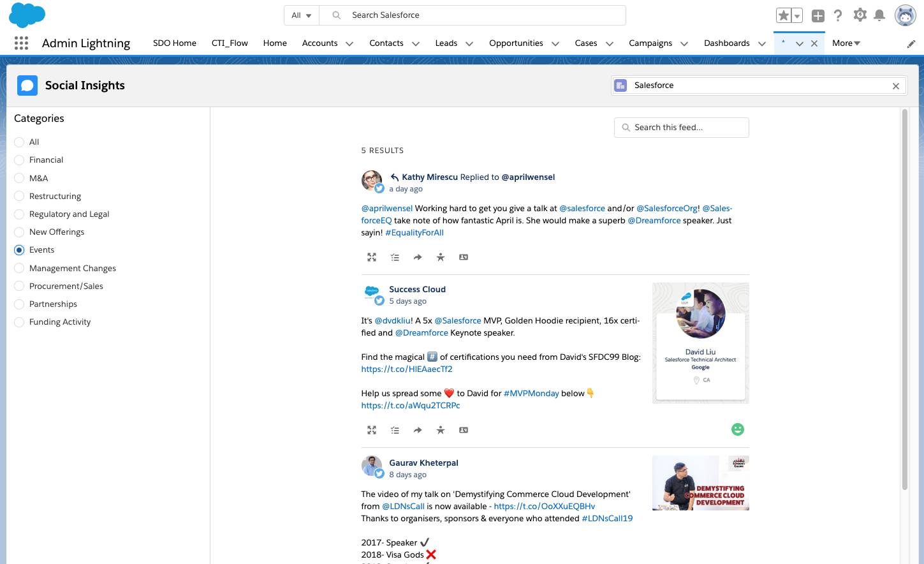924x564 pixels.
Task: Open the Global Actions plus icon
Action: [x=818, y=15]
